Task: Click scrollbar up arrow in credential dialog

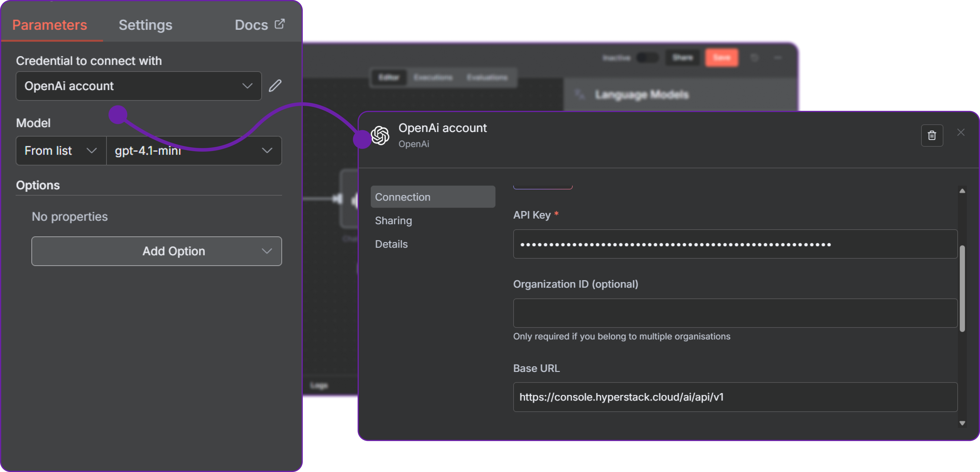Action: coord(962,191)
